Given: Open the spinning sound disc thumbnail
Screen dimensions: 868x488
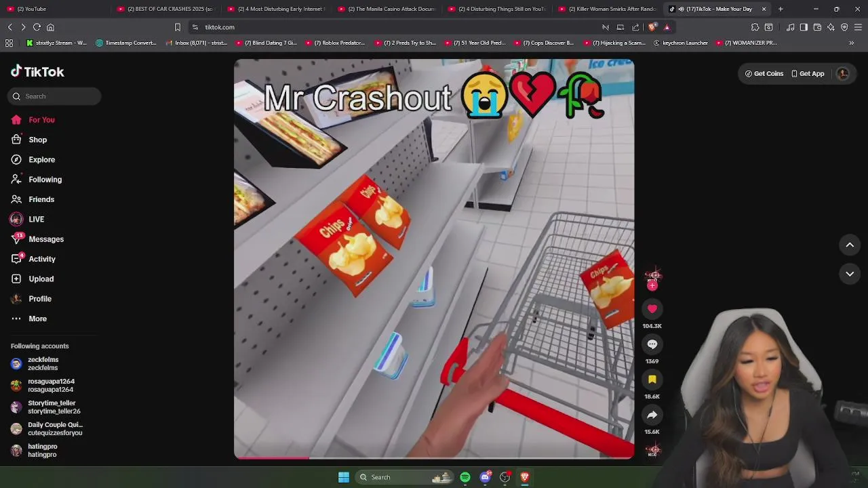Looking at the screenshot, I should click(653, 450).
